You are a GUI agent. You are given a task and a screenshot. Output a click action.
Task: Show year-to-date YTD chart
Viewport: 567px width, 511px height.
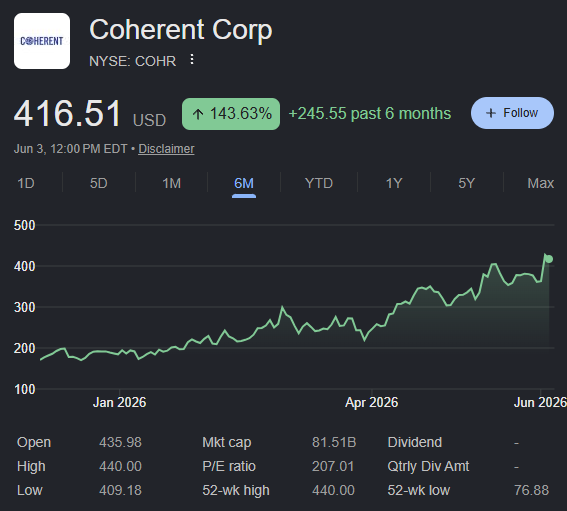click(x=319, y=183)
